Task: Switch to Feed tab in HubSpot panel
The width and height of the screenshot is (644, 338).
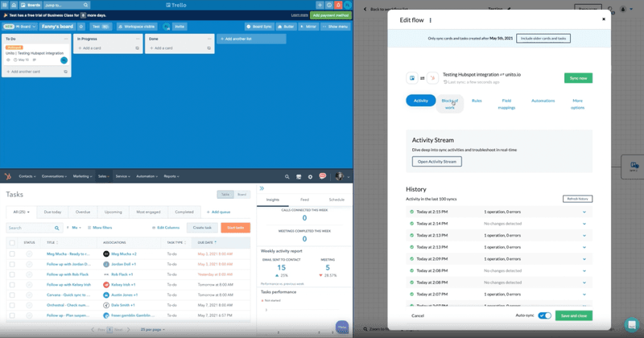Action: [x=304, y=200]
